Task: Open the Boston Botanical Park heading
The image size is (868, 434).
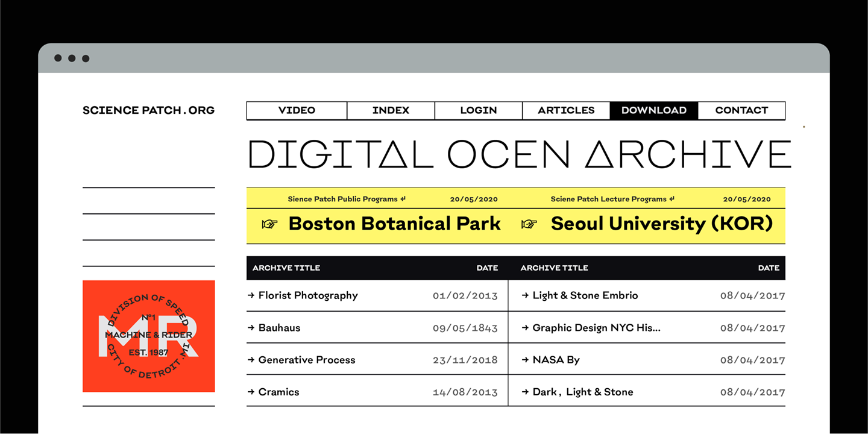Action: pyautogui.click(x=394, y=224)
